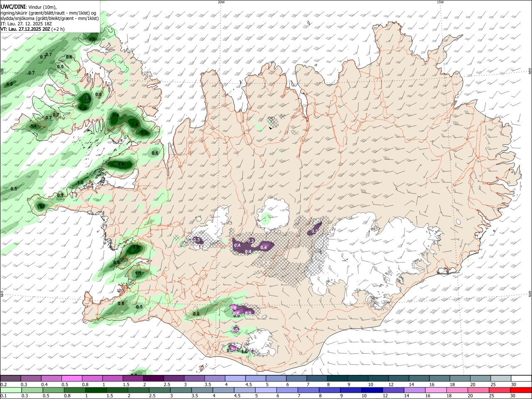The width and height of the screenshot is (532, 399).
Task: Click the 'VT: Lau. 27.12.2025 20Z (+2 h)' line
Action: (x=32, y=29)
